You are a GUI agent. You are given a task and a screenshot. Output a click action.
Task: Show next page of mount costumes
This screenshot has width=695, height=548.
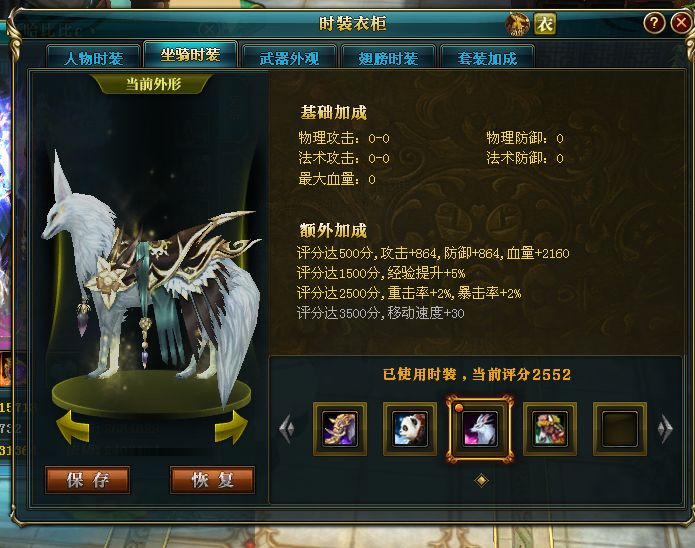[x=665, y=428]
